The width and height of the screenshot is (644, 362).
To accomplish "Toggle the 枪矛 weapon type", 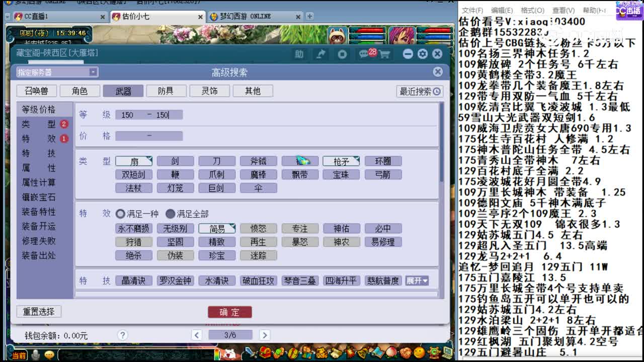I will [341, 161].
